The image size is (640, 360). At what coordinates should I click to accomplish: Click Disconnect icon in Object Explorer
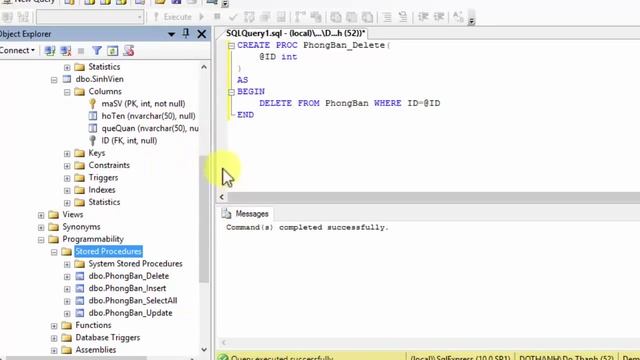point(65,51)
